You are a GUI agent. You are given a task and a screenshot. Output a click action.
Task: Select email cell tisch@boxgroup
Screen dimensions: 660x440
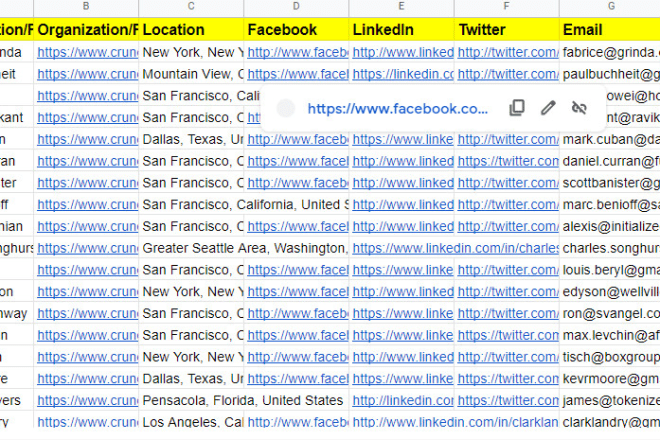(610, 357)
